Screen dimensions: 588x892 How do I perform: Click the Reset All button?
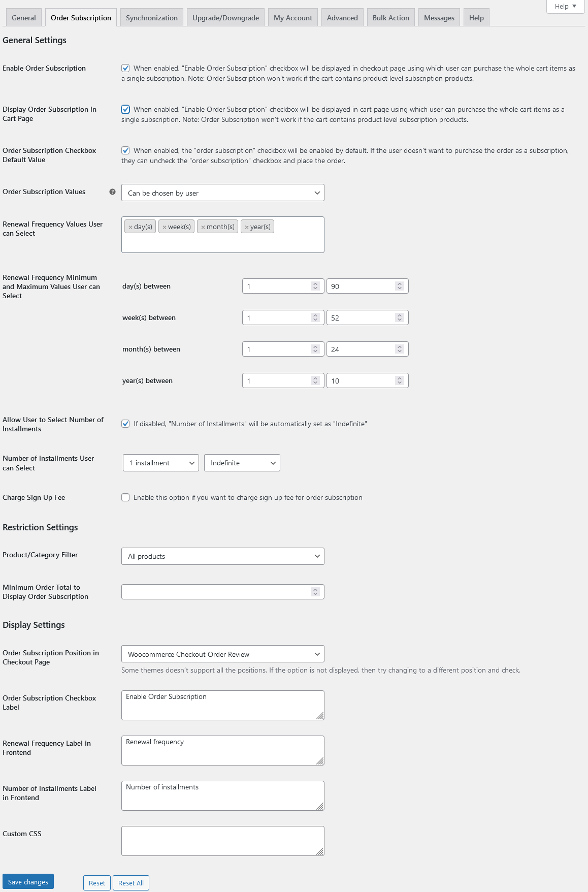click(x=130, y=883)
